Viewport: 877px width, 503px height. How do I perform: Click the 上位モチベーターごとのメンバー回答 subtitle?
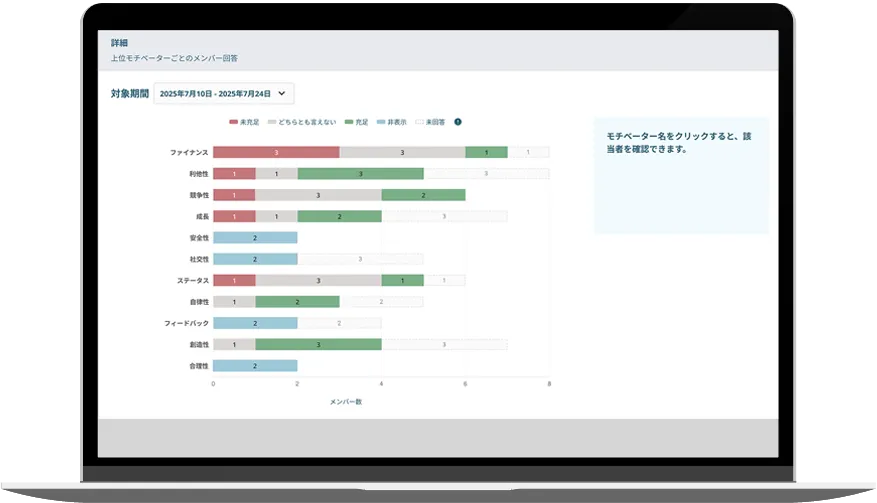[x=174, y=58]
